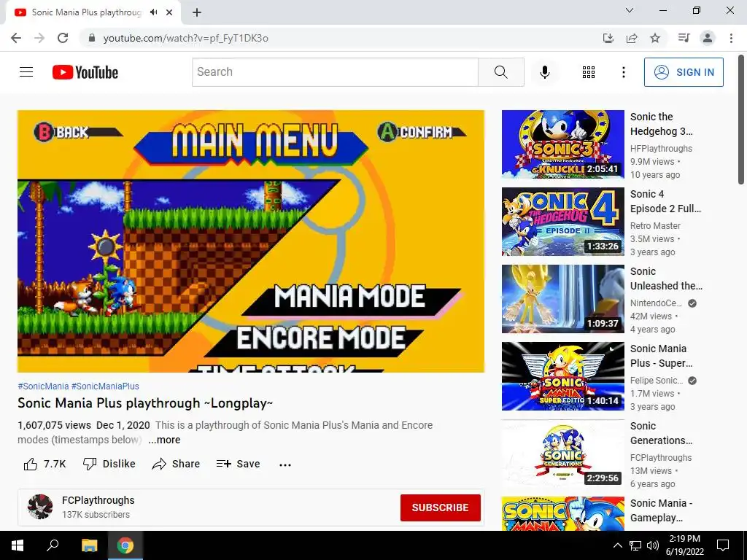Screen dimensions: 747x560
Task: Go forward in browser history
Action: 39,38
